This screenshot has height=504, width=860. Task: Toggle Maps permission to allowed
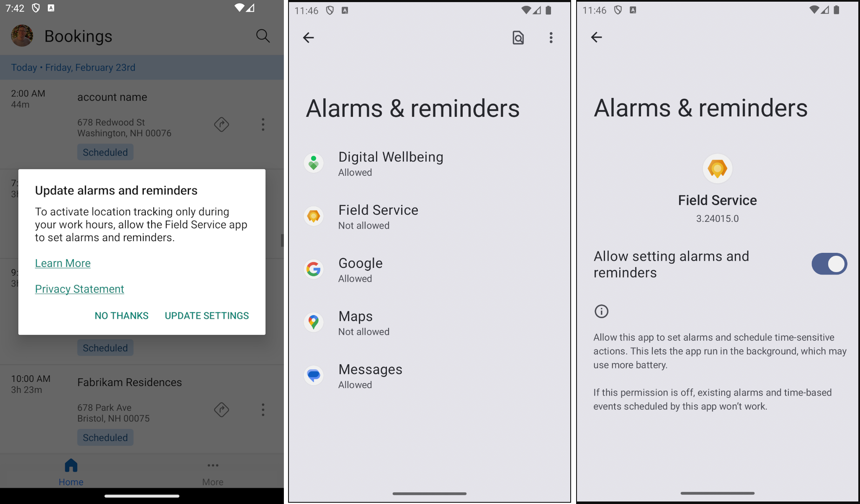coord(428,322)
